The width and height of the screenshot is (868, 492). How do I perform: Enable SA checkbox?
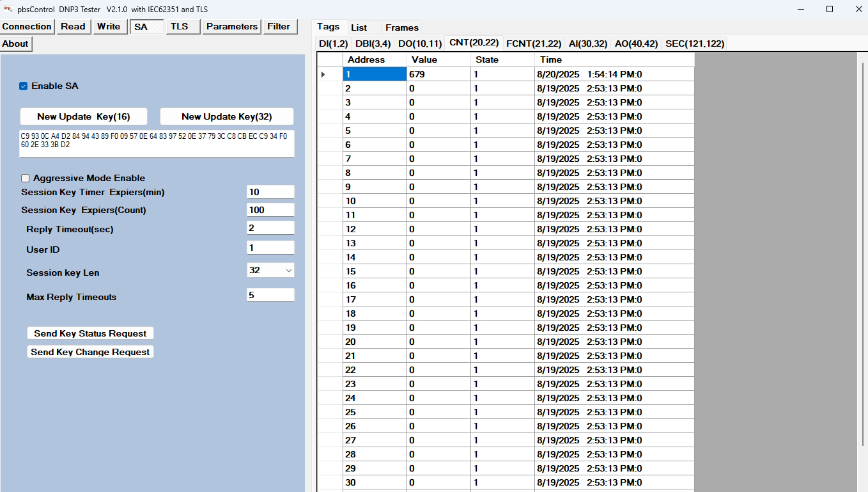coord(24,86)
